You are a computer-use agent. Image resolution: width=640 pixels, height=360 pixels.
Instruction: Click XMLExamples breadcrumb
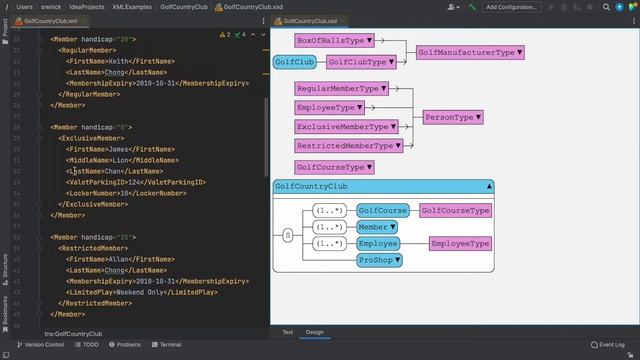(132, 7)
